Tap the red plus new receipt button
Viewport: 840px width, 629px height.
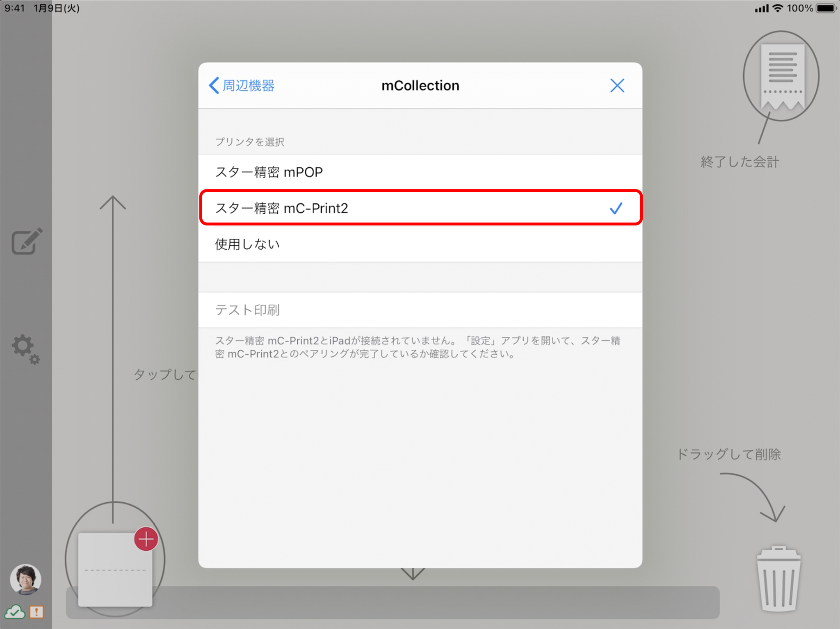pos(146,539)
